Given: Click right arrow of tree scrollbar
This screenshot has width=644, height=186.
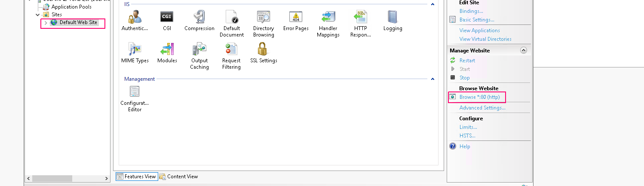Looking at the screenshot, I should pos(107,178).
